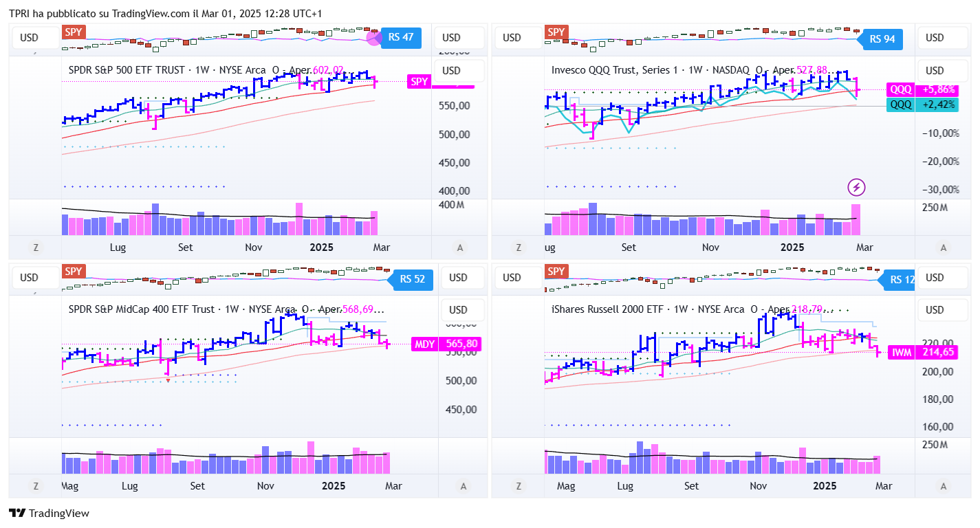Click the RS 94 label
This screenshot has width=980, height=528.
pos(882,38)
